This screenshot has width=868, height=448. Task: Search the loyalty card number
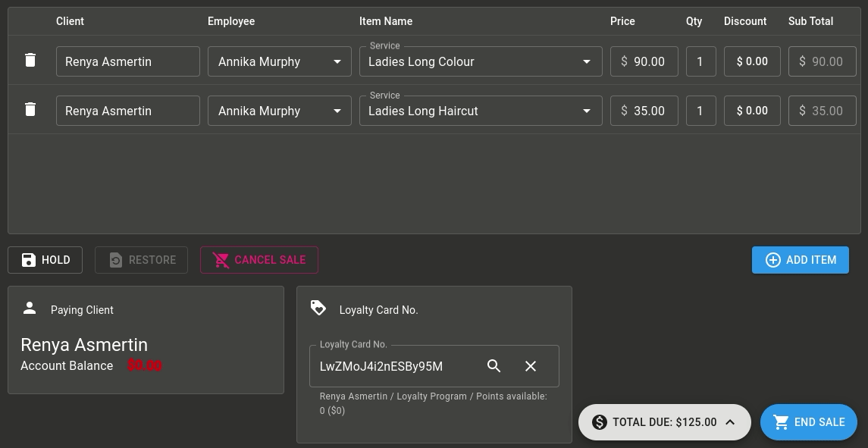click(x=494, y=366)
